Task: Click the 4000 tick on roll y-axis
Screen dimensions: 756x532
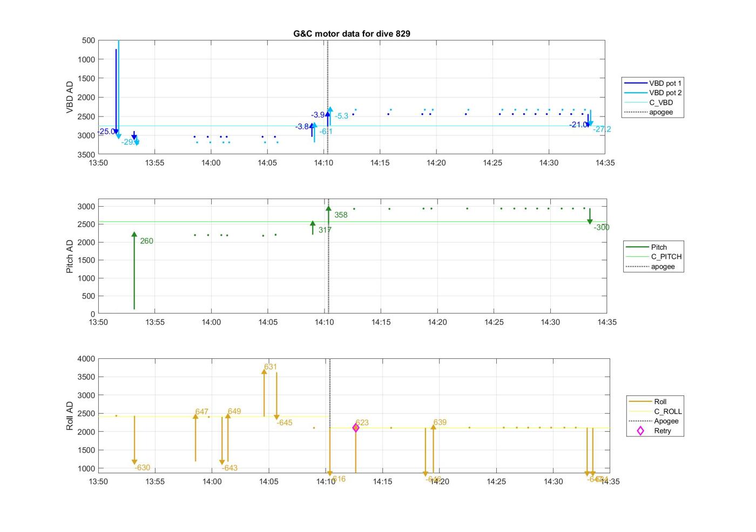Action: click(86, 359)
